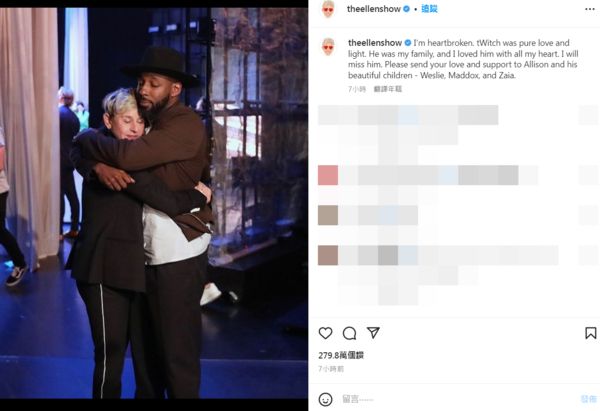600x411 pixels.
Task: Open the three-dot more options menu
Action: (x=590, y=9)
